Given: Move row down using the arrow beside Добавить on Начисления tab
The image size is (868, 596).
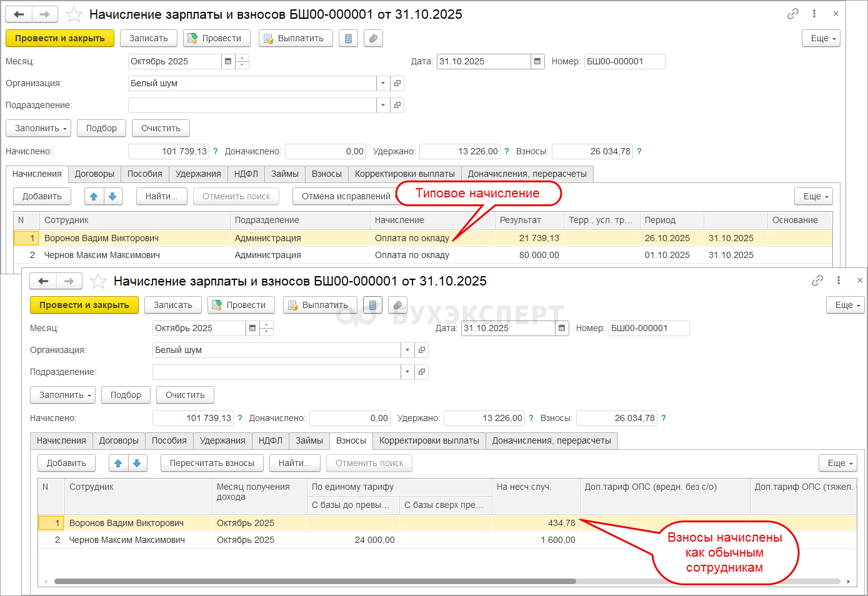Looking at the screenshot, I should tap(112, 196).
